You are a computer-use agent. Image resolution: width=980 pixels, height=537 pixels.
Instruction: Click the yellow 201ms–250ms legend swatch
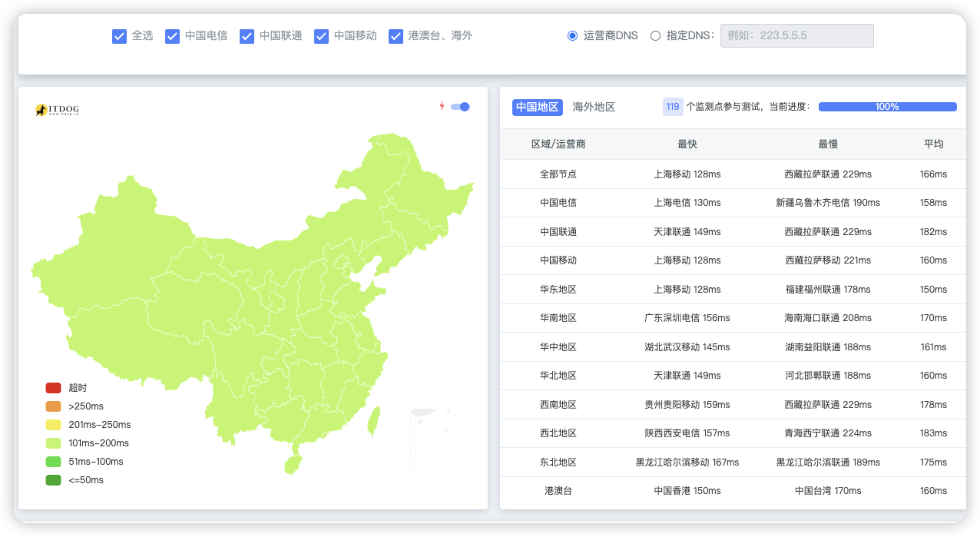[x=52, y=425]
